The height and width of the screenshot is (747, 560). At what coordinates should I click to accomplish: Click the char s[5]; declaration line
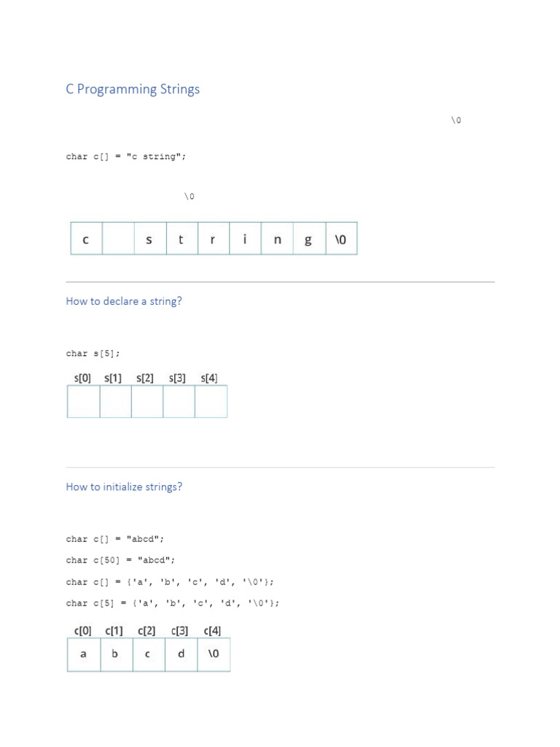click(x=93, y=354)
